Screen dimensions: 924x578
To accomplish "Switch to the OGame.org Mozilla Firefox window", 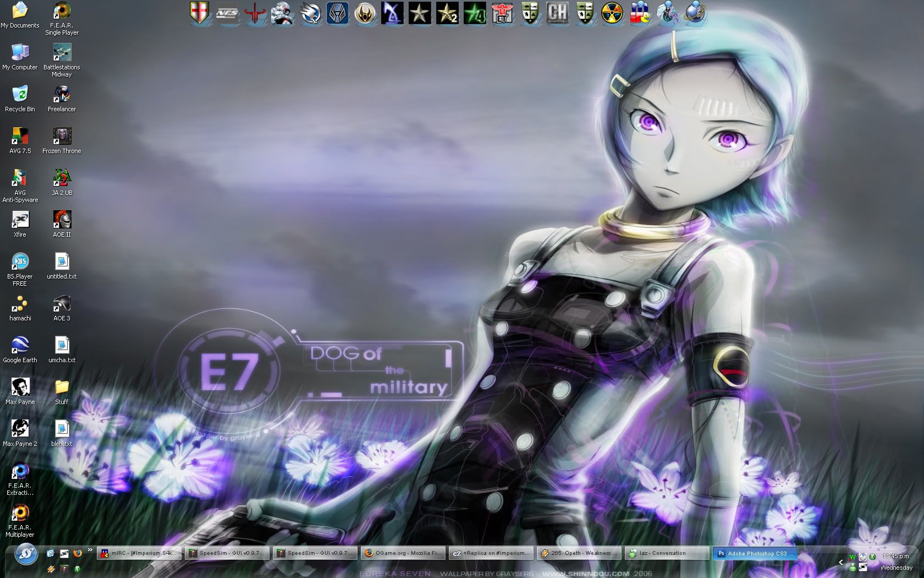I will point(403,553).
